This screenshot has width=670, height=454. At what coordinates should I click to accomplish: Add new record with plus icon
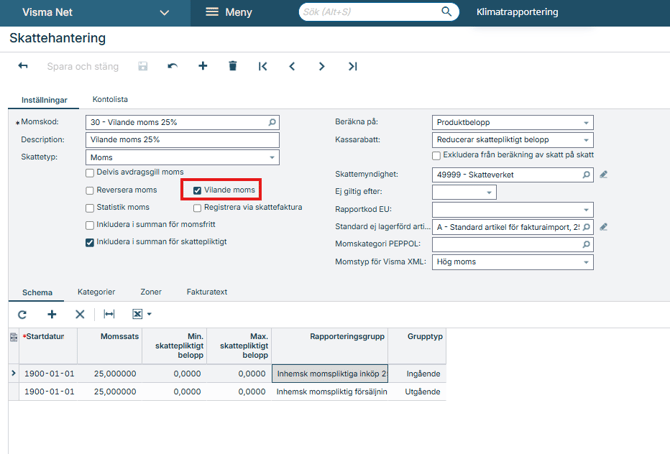202,66
